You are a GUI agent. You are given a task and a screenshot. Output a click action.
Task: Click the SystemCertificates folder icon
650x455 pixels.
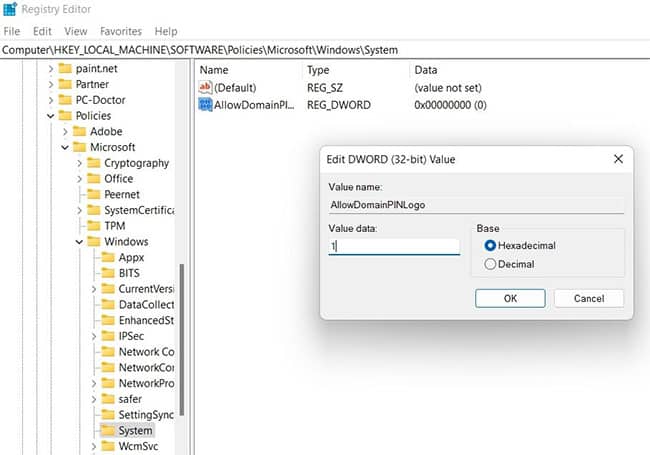94,210
